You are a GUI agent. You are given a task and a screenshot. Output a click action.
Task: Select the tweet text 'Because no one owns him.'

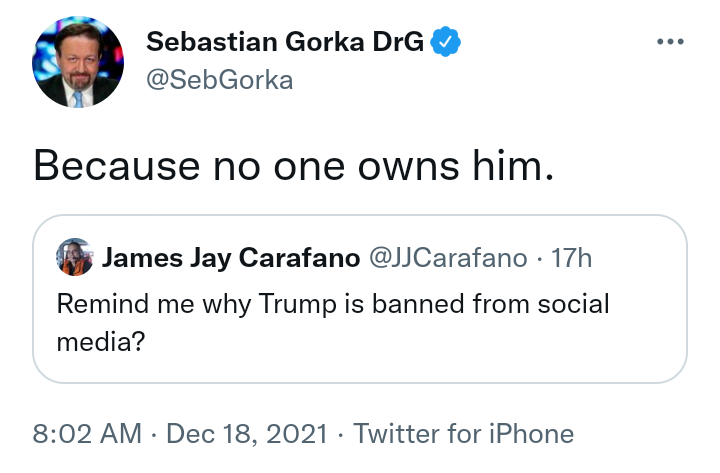[294, 165]
